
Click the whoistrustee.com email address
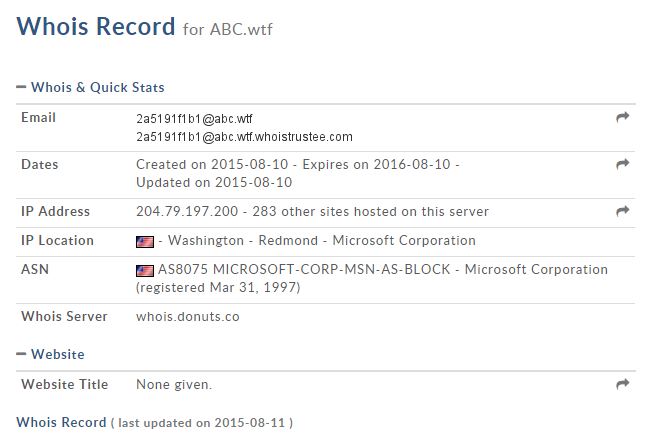244,137
